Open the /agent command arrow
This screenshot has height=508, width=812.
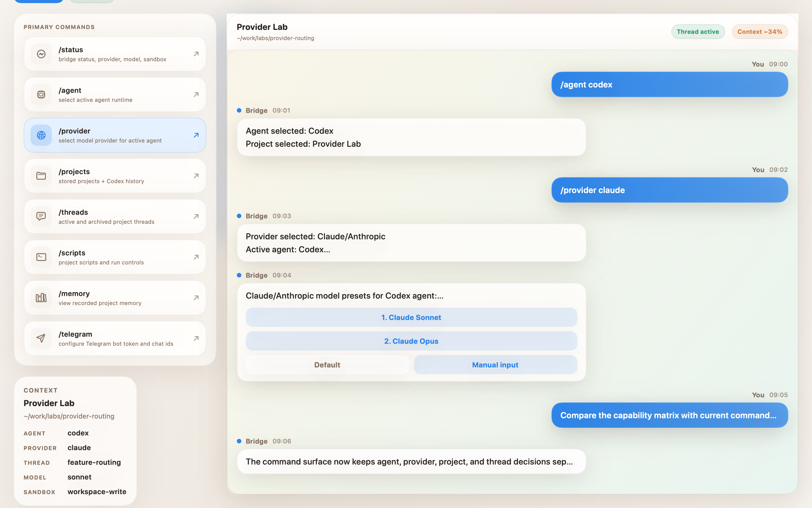(x=196, y=95)
